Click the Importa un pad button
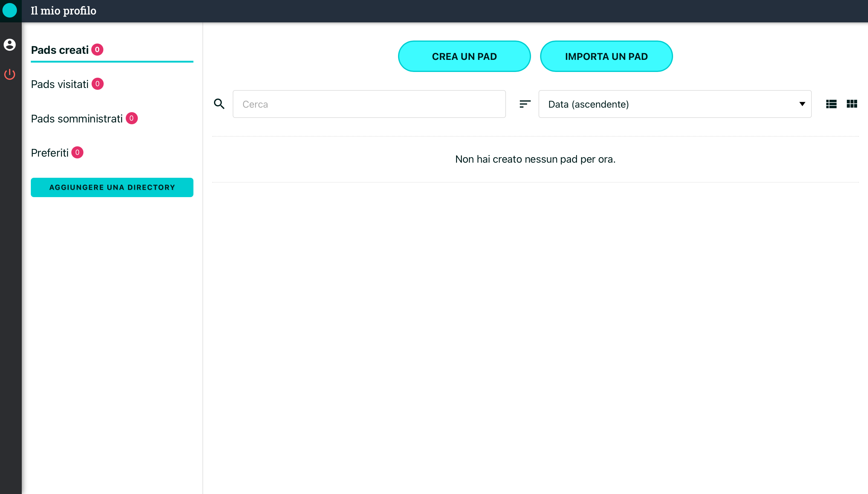This screenshot has width=868, height=494. click(x=606, y=56)
